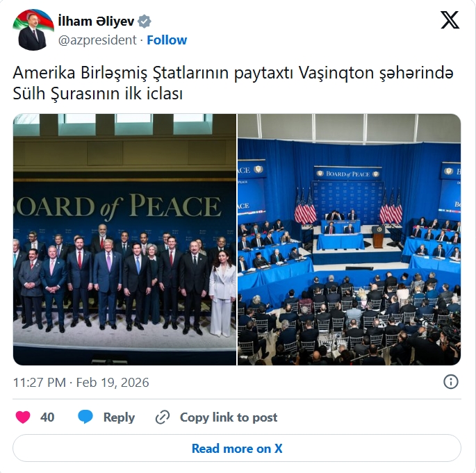The height and width of the screenshot is (473, 476).
Task: Follow the @azpresident account
Action: tap(167, 40)
